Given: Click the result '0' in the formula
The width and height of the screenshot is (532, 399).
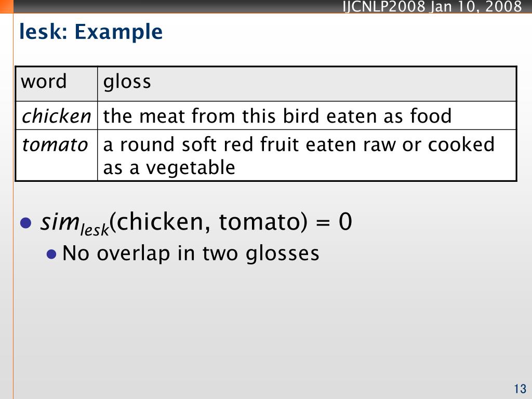Looking at the screenshot, I should (345, 222).
